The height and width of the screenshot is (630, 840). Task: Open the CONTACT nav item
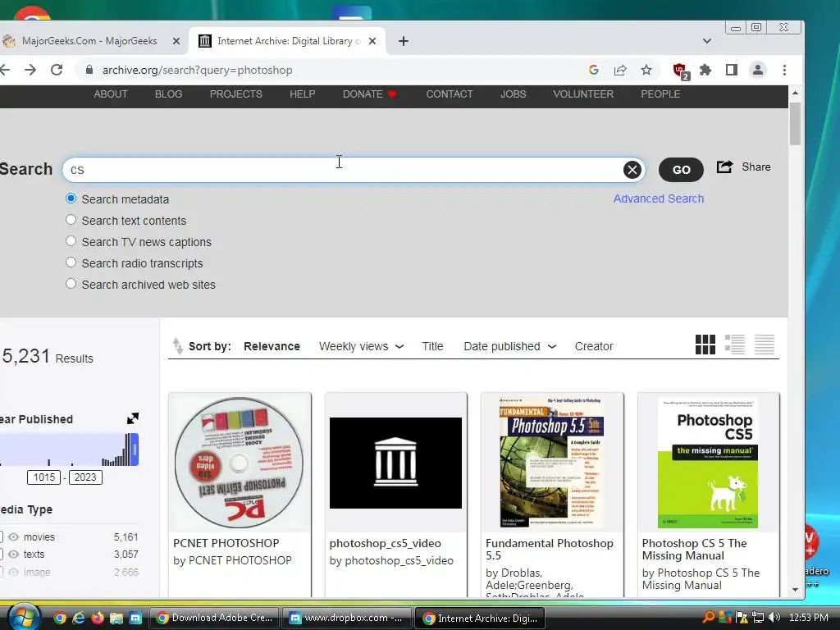tap(450, 94)
